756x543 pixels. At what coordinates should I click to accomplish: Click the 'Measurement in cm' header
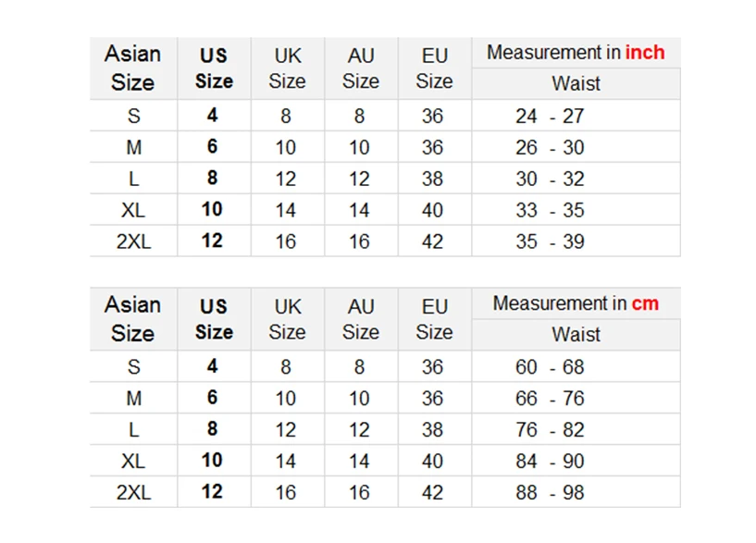click(576, 303)
